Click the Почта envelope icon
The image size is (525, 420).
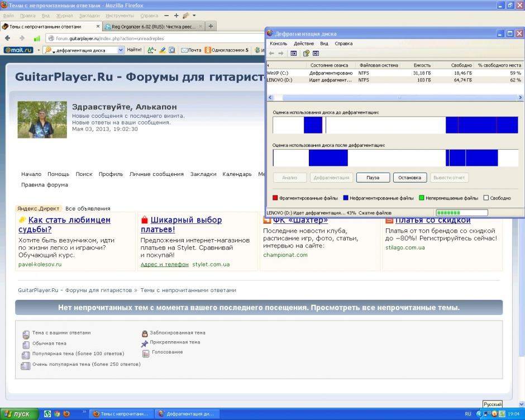[x=184, y=50]
